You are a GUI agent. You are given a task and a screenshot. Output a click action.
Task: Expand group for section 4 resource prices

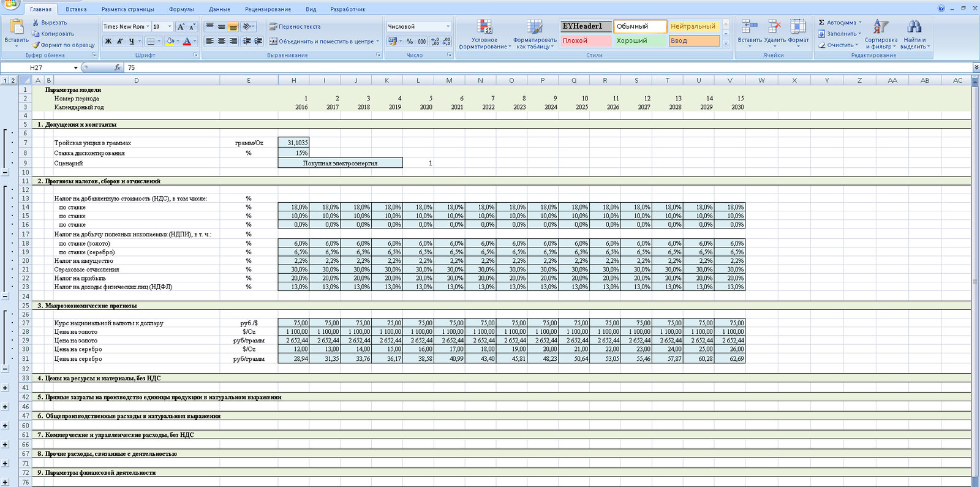pos(5,388)
